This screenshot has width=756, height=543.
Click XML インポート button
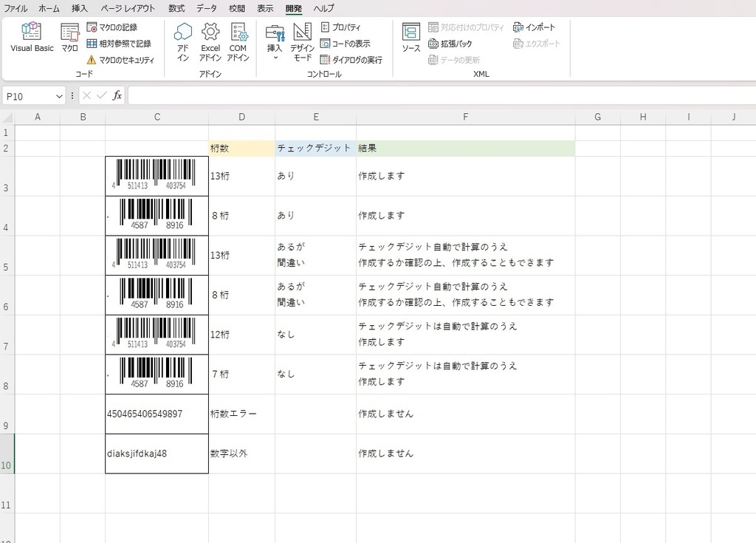point(535,27)
